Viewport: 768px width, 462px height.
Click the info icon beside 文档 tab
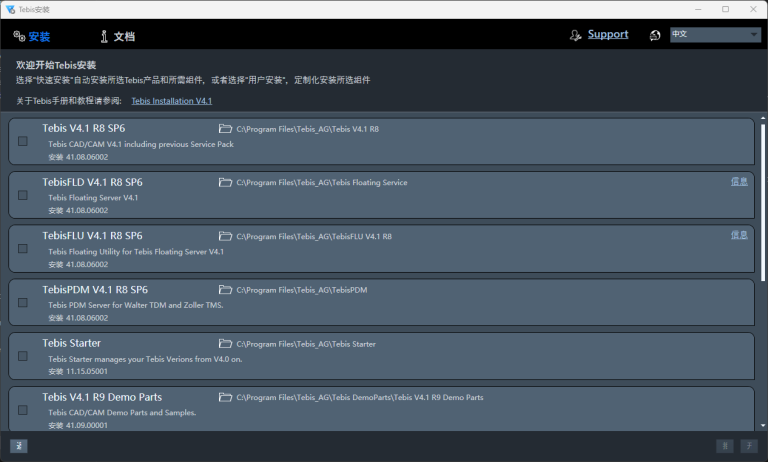[103, 37]
